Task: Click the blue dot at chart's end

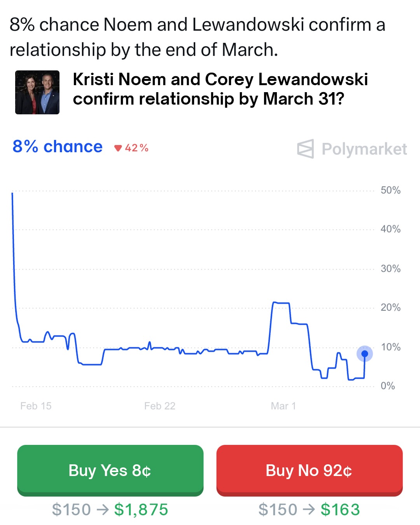Action: [x=365, y=354]
